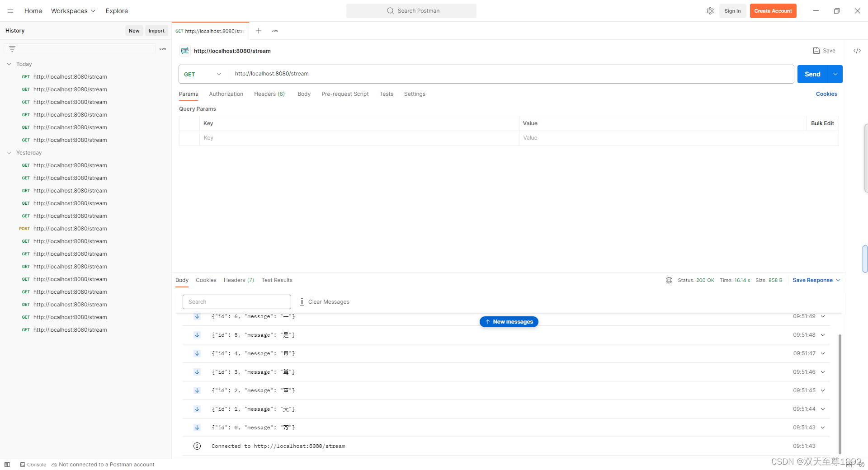Expand the message with id 6
This screenshot has width=868, height=470.
823,316
